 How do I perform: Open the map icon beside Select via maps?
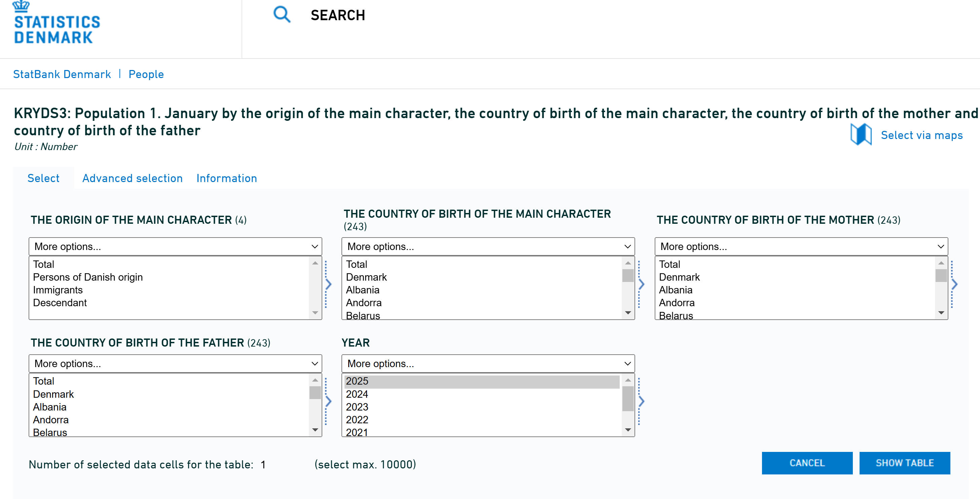(861, 134)
